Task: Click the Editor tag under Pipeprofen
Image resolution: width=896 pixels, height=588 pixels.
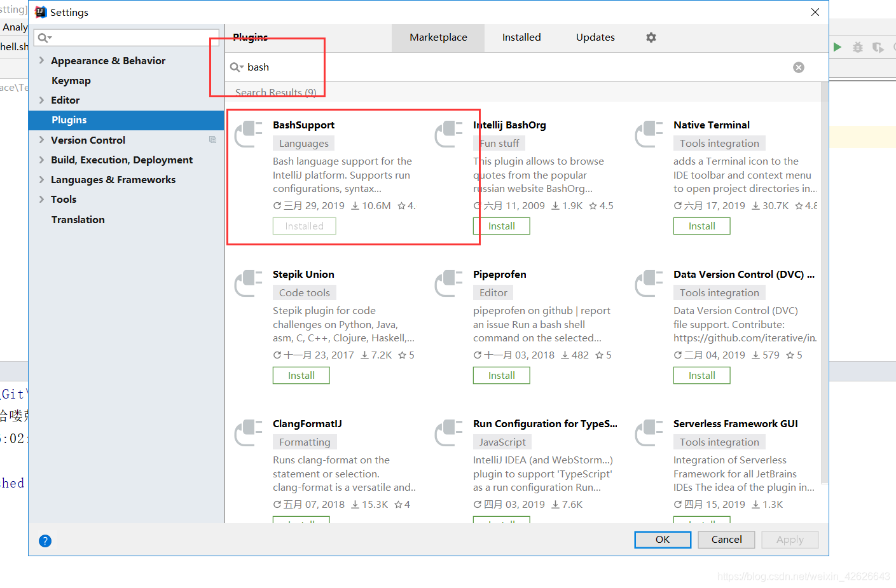Action: (493, 293)
